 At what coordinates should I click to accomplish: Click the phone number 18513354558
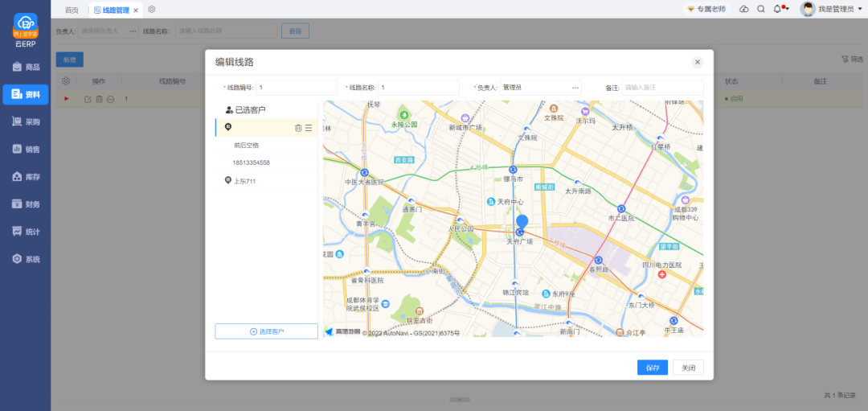252,162
